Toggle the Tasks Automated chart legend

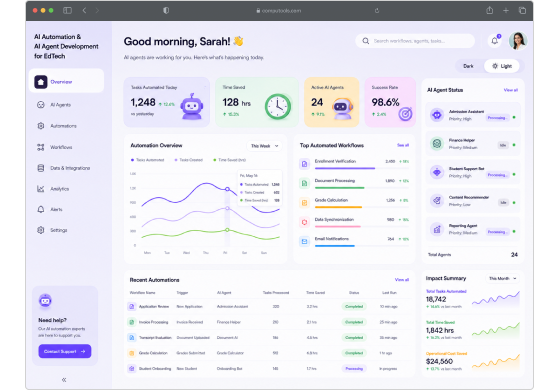pyautogui.click(x=148, y=160)
